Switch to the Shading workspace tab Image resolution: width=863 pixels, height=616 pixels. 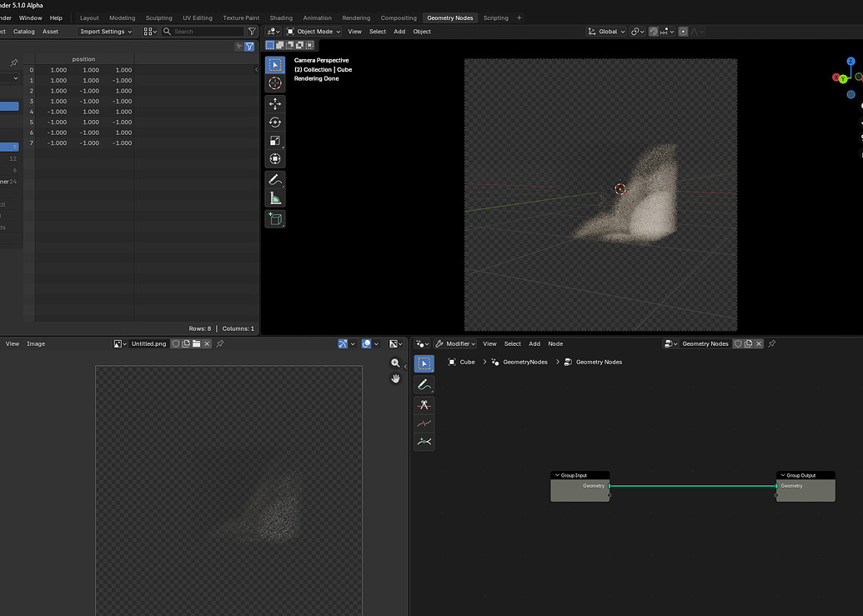pyautogui.click(x=281, y=18)
